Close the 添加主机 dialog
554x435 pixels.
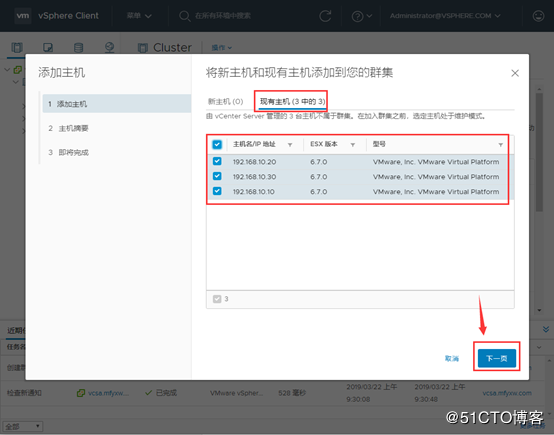pyautogui.click(x=515, y=73)
